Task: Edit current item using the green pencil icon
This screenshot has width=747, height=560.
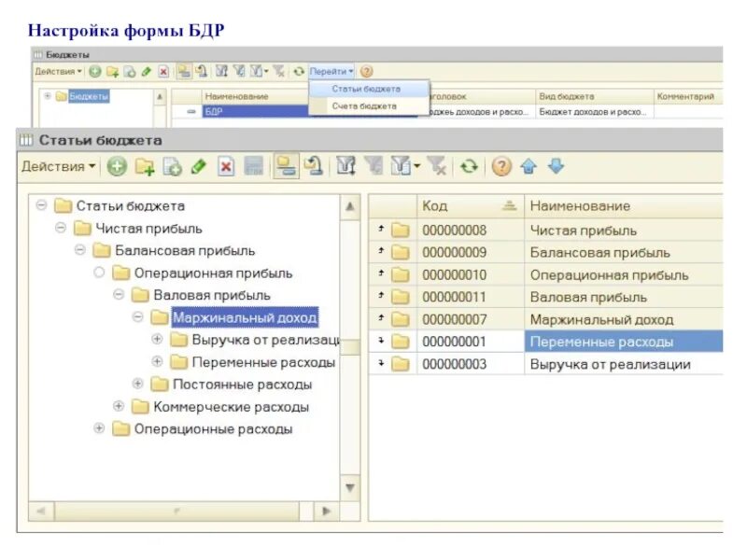Action: [x=199, y=167]
